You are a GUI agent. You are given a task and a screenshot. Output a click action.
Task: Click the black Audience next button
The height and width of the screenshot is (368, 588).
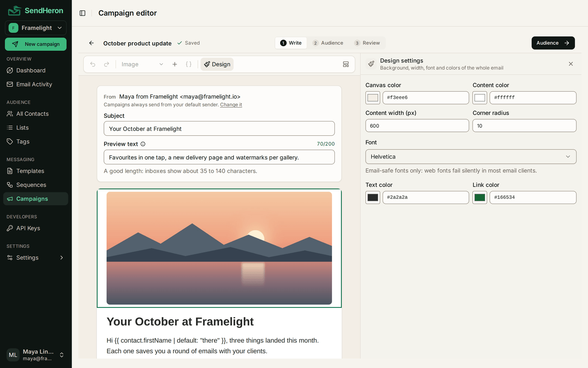[553, 43]
